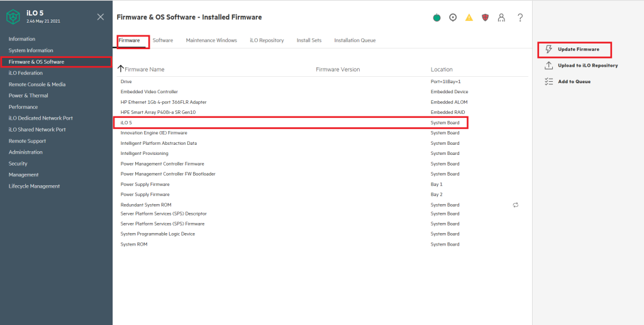The image size is (644, 325).
Task: Open System Information in the sidebar
Action: coord(31,50)
